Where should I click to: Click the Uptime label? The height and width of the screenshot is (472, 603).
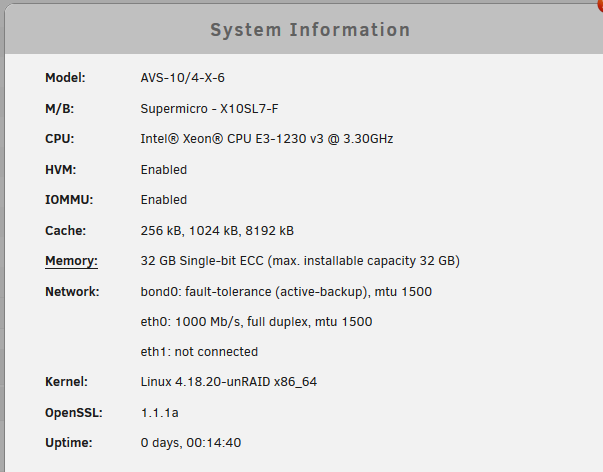(68, 443)
